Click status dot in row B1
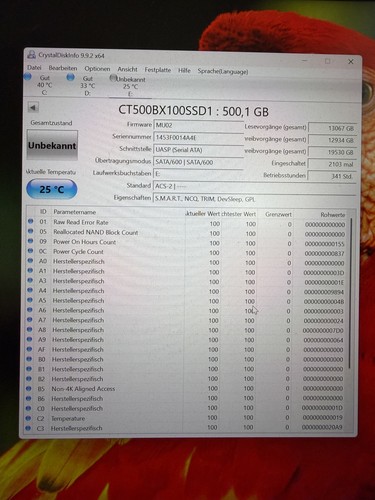 [x=29, y=369]
